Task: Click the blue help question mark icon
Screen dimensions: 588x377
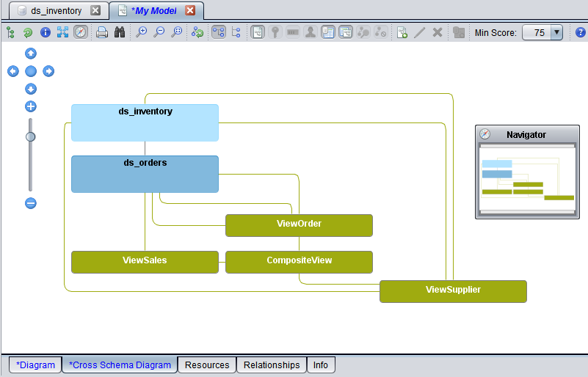Action: 580,32
